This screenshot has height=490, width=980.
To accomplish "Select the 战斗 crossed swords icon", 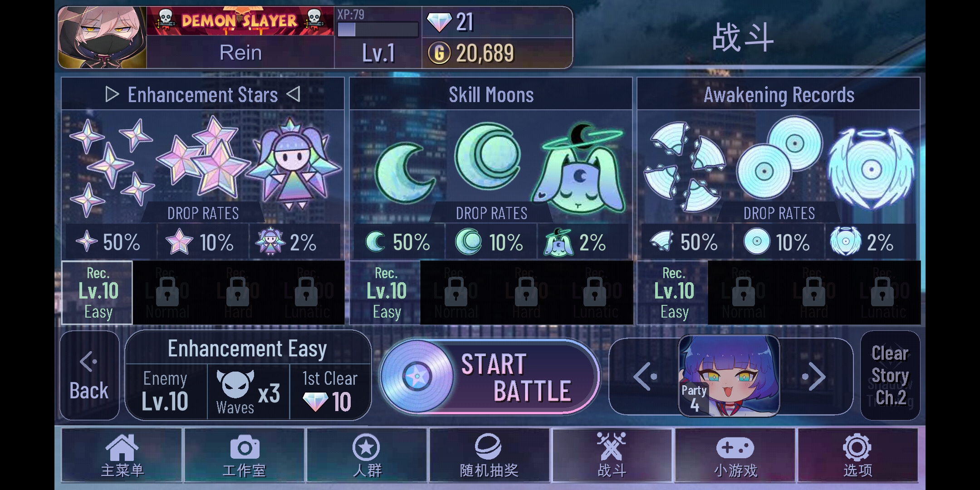I will pos(612,455).
